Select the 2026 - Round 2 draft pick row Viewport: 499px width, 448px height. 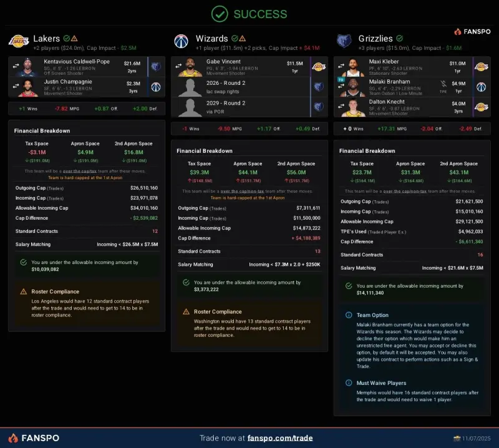pos(249,87)
